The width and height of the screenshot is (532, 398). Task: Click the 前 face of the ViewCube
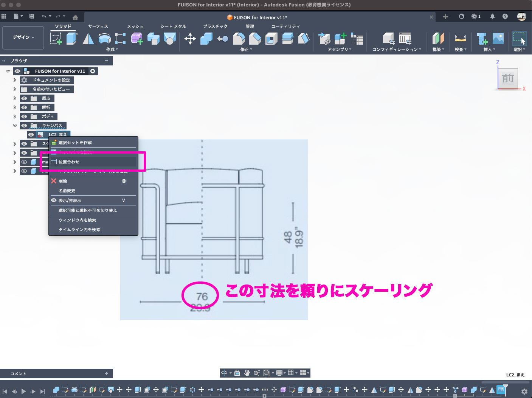[x=507, y=78]
